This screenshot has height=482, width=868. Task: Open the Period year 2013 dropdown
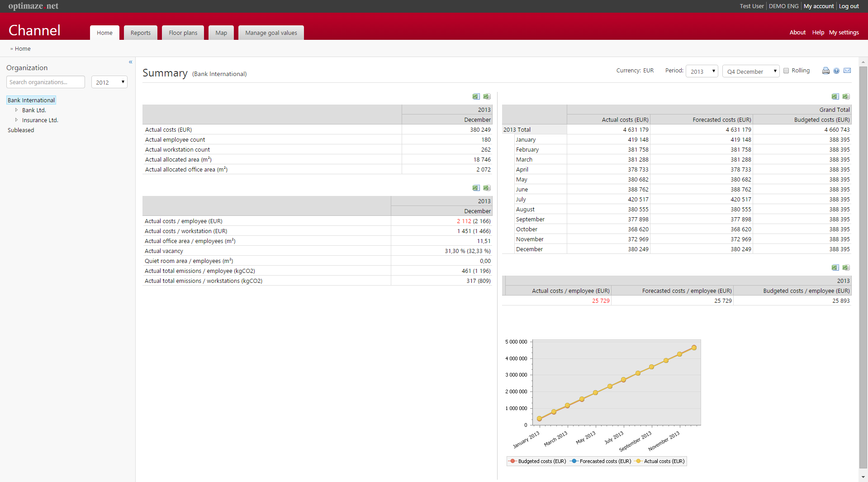click(x=702, y=71)
